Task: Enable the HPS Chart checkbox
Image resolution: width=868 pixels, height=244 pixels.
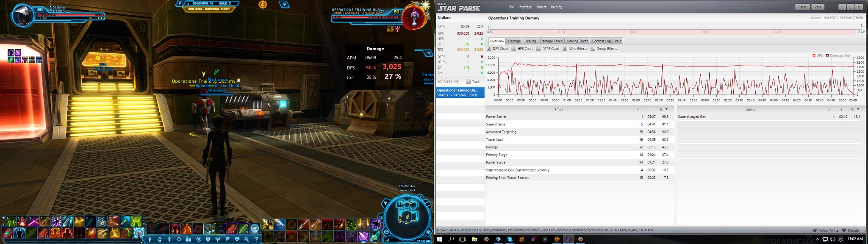Action: pyautogui.click(x=513, y=49)
